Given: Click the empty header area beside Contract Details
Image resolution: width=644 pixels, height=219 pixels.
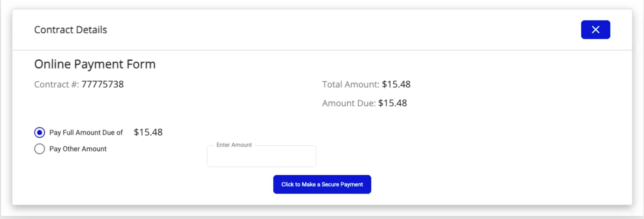Looking at the screenshot, I should pos(325,30).
